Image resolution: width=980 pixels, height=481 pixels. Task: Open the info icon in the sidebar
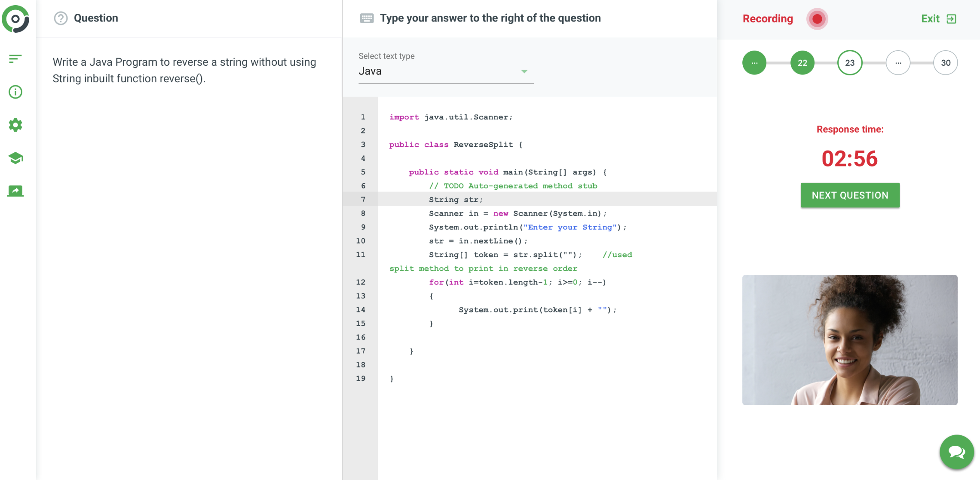(15, 92)
